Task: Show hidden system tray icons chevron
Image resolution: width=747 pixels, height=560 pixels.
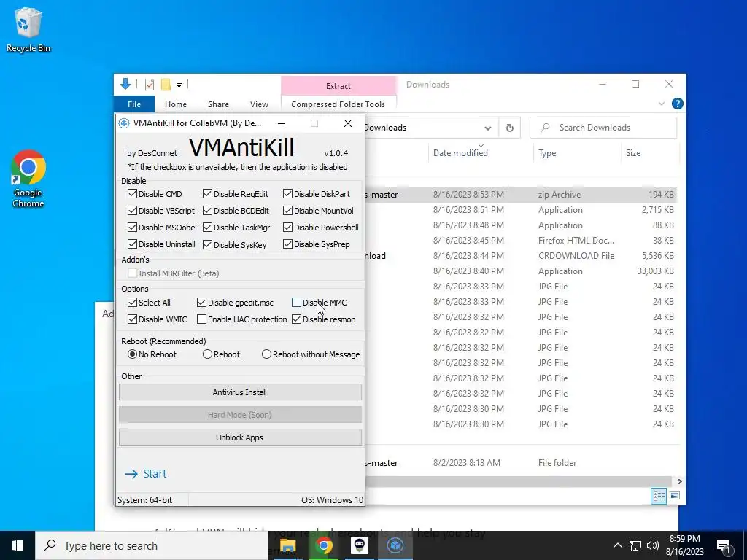Action: 617,545
